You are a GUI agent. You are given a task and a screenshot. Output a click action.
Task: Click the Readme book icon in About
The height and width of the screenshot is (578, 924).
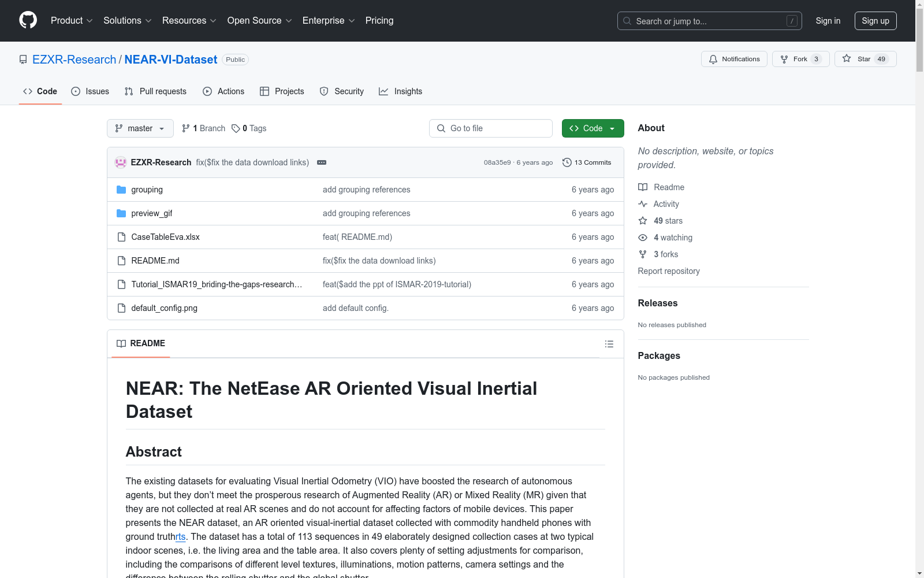[643, 187]
